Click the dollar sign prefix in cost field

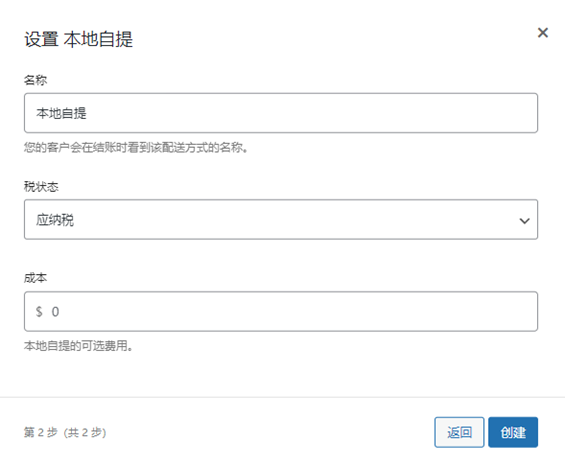click(39, 311)
